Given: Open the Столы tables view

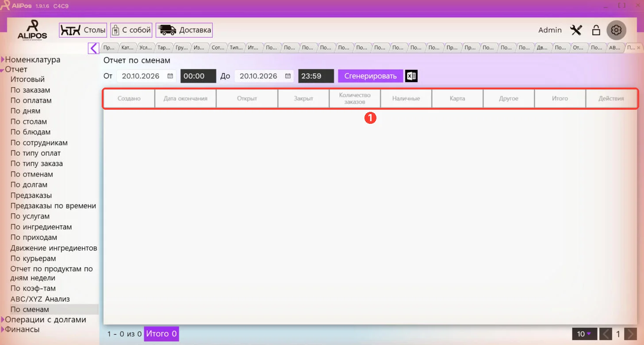Looking at the screenshot, I should click(83, 30).
